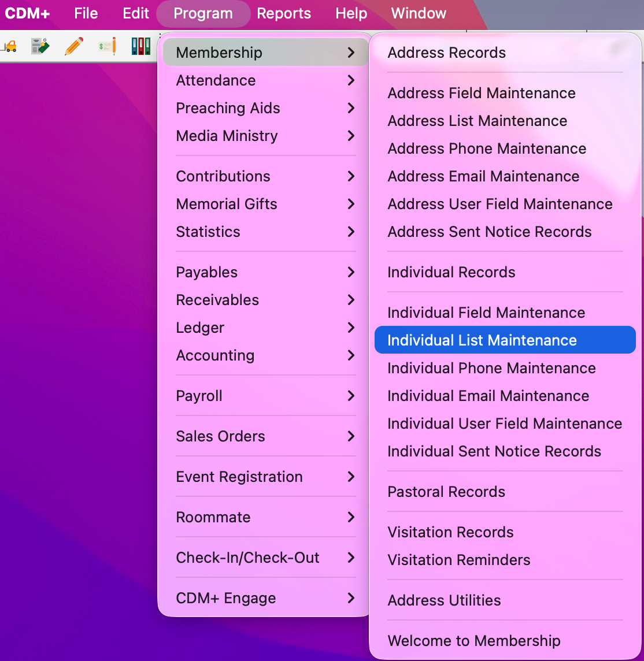Choose Address Records
Screen dimensions: 644x661
point(505,52)
